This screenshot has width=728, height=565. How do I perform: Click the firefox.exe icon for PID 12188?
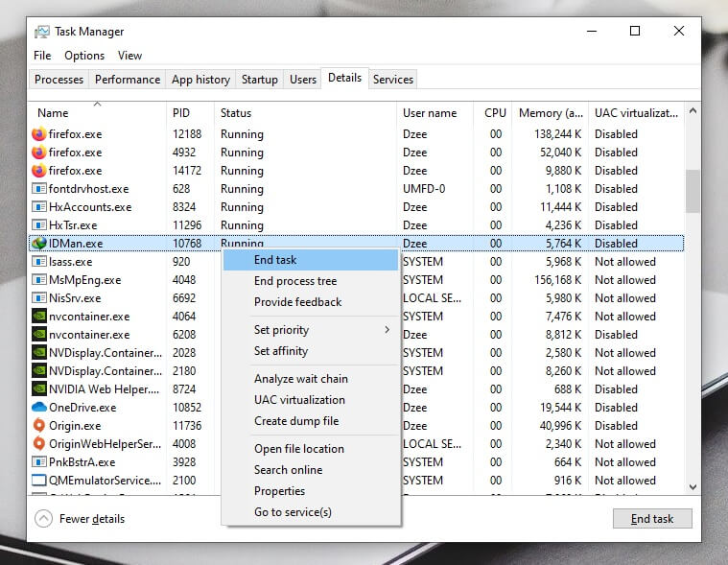click(39, 134)
